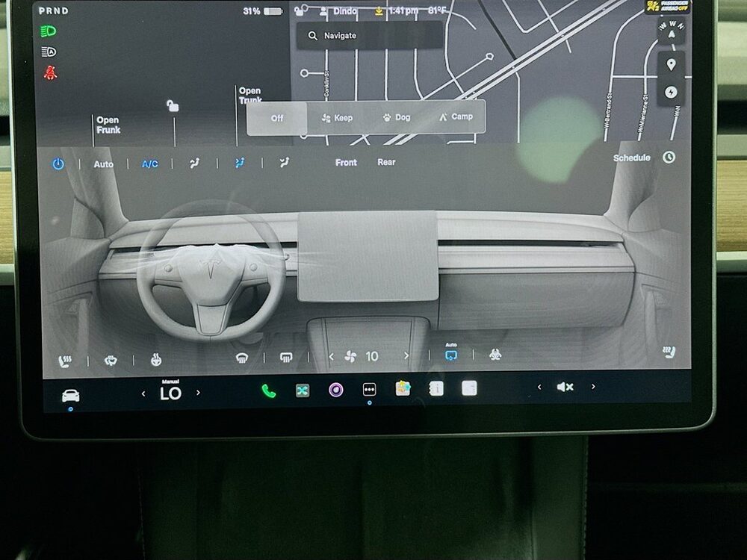Toggle Auto climate mode
747x560 pixels.
[x=104, y=164]
